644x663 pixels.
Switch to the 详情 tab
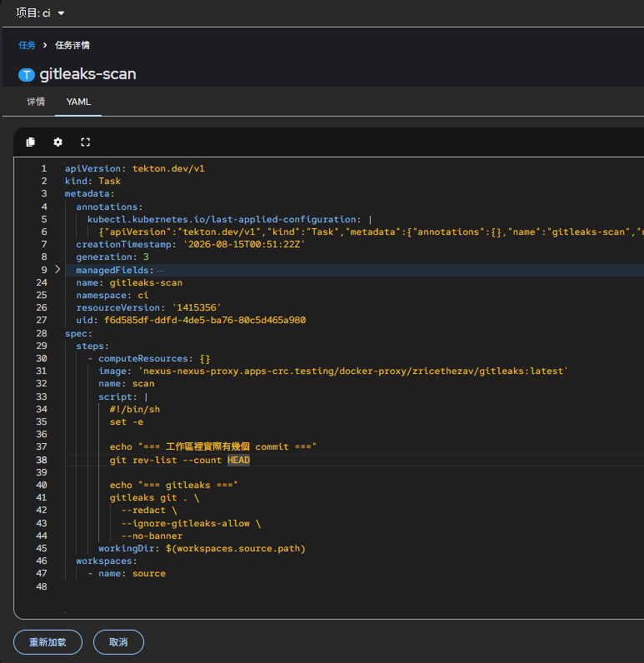36,102
